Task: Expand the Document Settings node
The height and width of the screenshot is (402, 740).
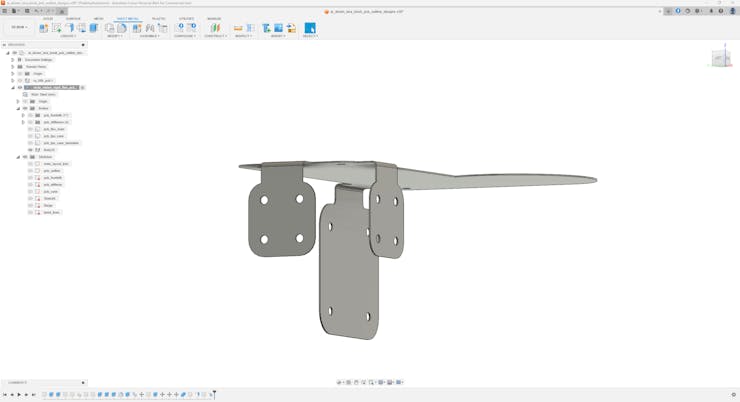Action: point(13,60)
